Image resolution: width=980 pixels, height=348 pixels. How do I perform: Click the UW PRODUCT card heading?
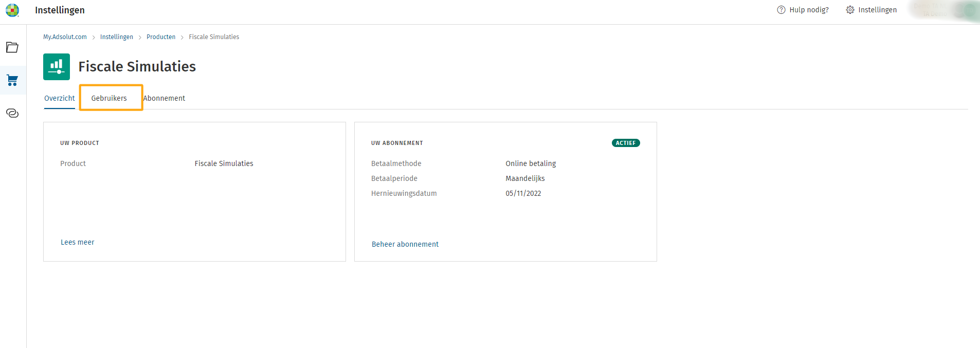(80, 143)
